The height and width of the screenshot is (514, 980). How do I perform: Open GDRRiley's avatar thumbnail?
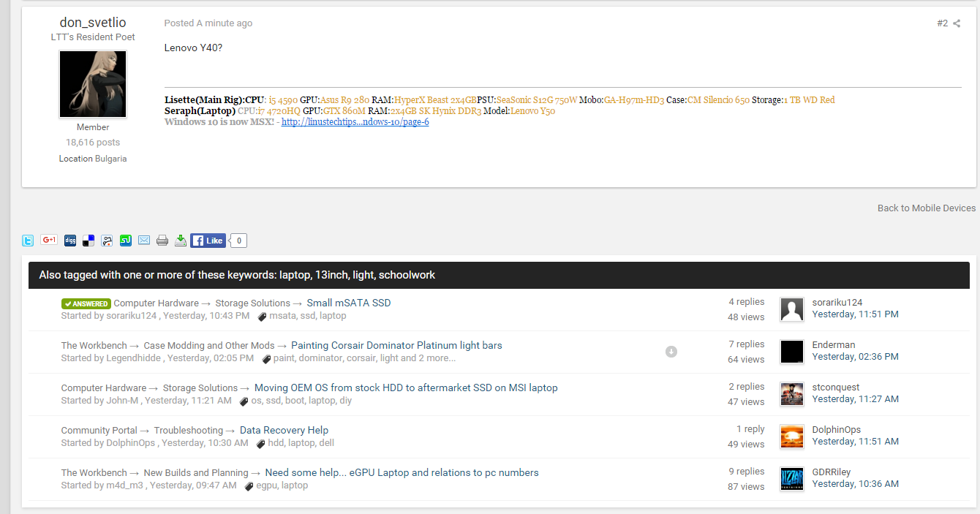(792, 479)
